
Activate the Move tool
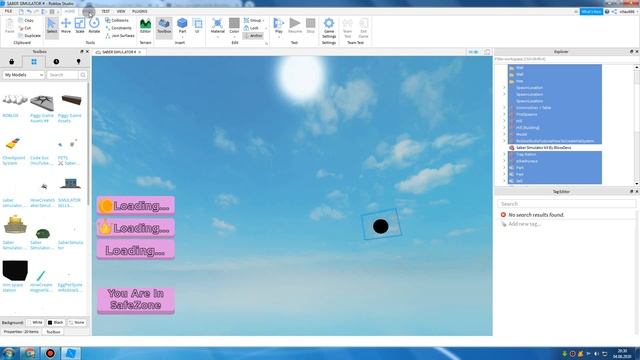point(66,26)
